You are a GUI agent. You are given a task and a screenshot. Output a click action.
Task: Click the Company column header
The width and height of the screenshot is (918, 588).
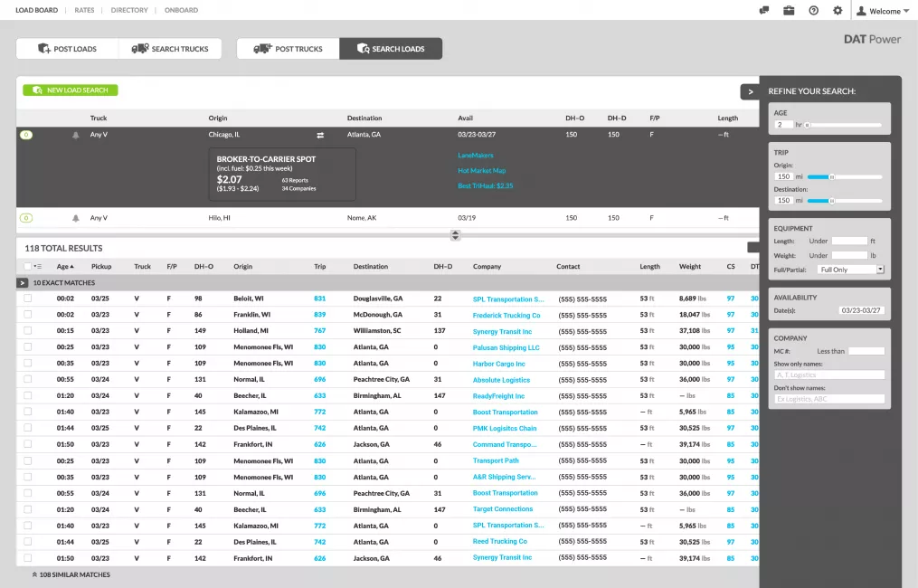(487, 267)
